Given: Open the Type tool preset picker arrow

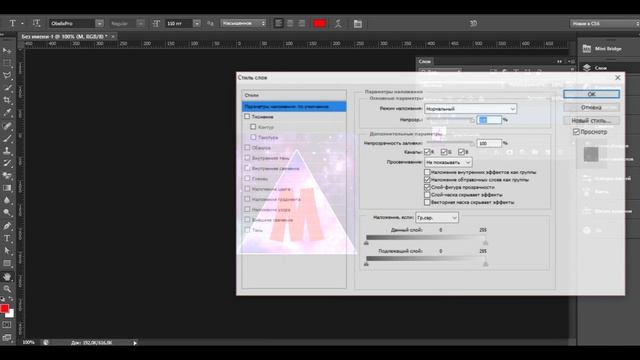Looking at the screenshot, I should point(22,23).
